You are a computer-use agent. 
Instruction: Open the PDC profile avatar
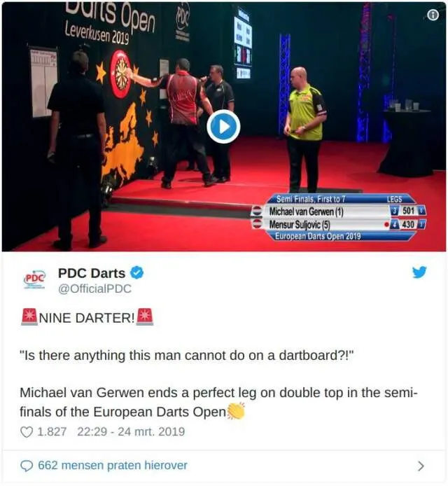[x=34, y=279]
